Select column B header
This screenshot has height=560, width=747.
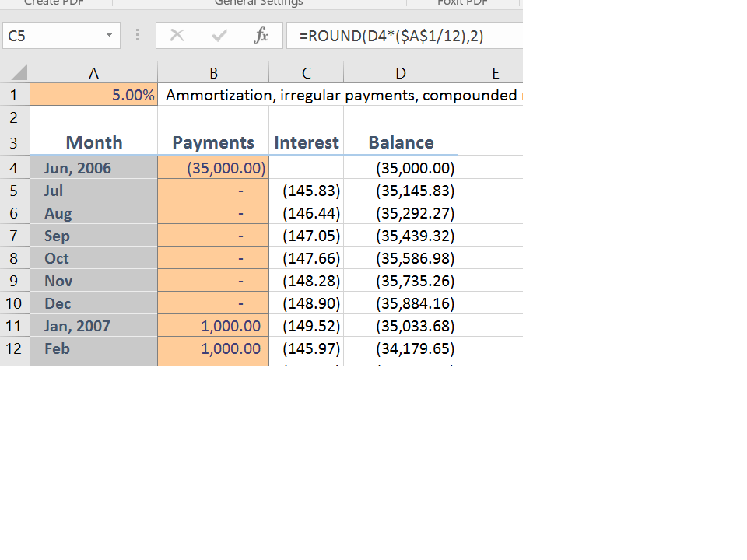[x=213, y=73]
